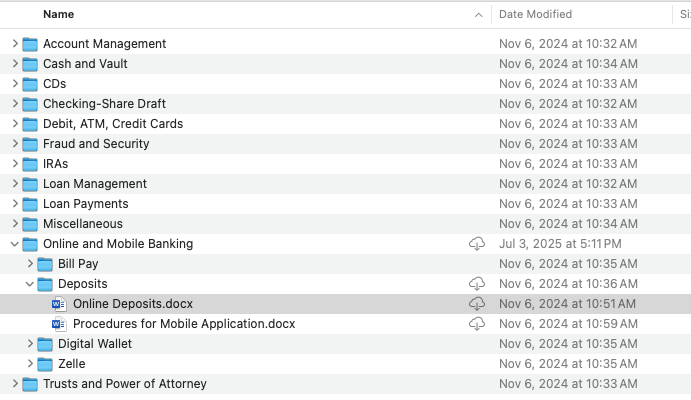Expand the Account Management folder
This screenshot has height=400, width=691.
pos(14,44)
